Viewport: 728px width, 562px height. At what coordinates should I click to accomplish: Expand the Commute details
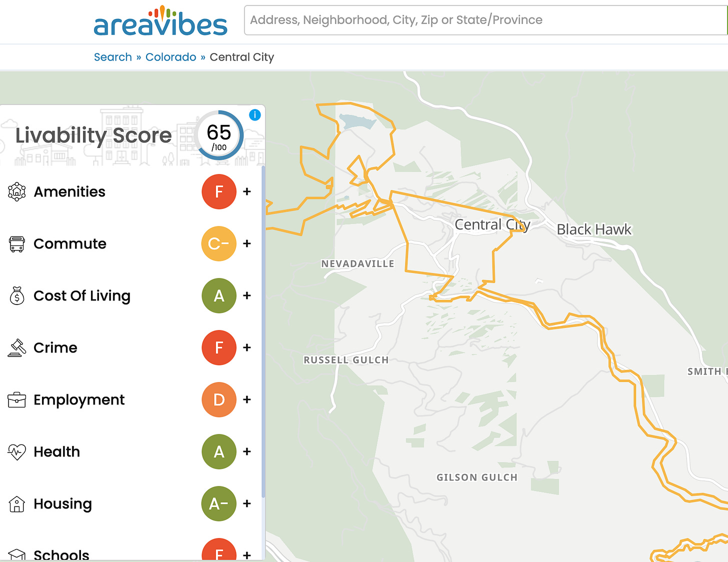[x=247, y=243]
